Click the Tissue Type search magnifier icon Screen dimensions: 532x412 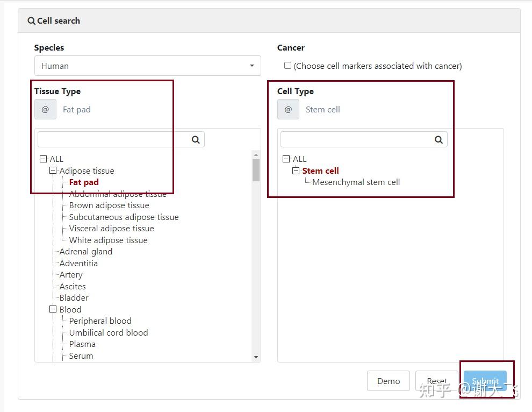(x=196, y=140)
